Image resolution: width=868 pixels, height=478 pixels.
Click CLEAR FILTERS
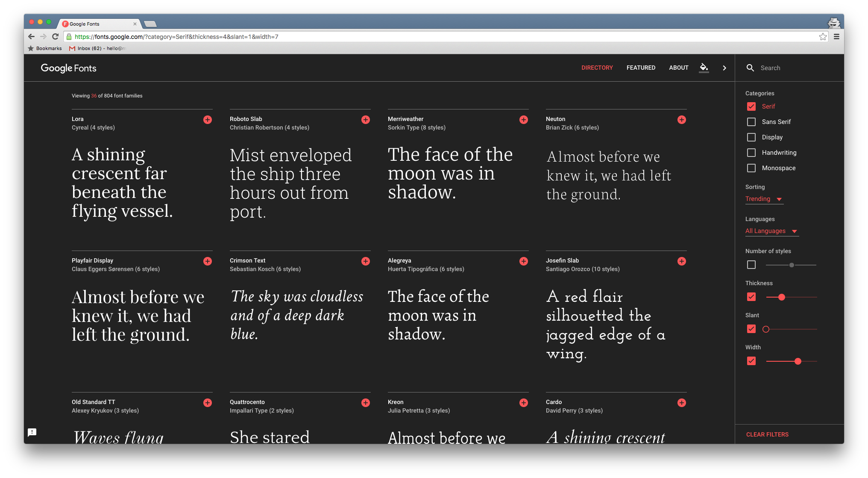(767, 434)
